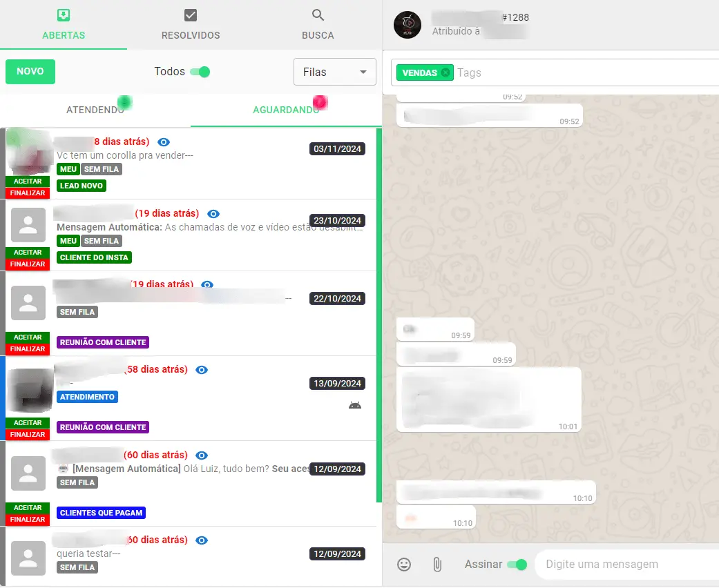Click the green ticket list scrollbar
Image resolution: width=719 pixels, height=588 pixels.
(x=378, y=315)
